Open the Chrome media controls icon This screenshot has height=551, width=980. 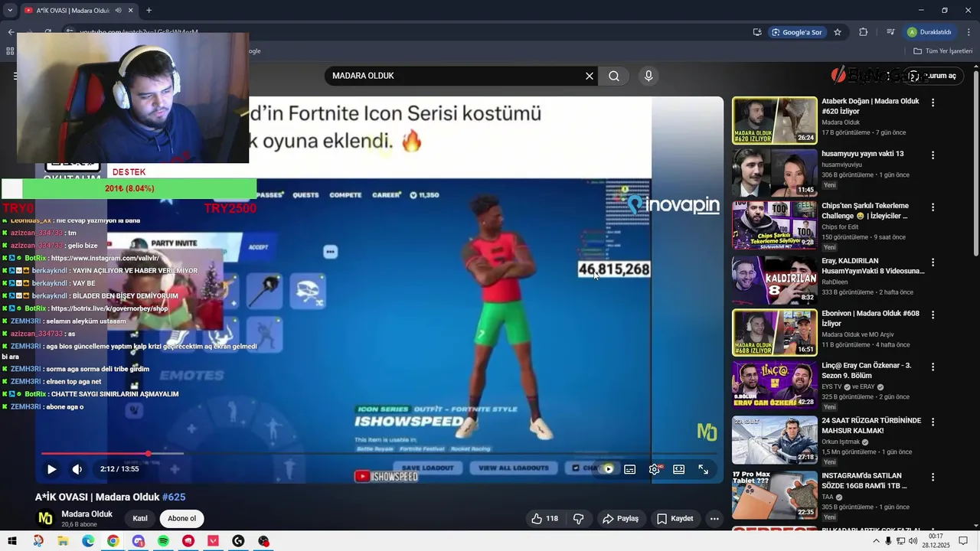[x=890, y=32]
